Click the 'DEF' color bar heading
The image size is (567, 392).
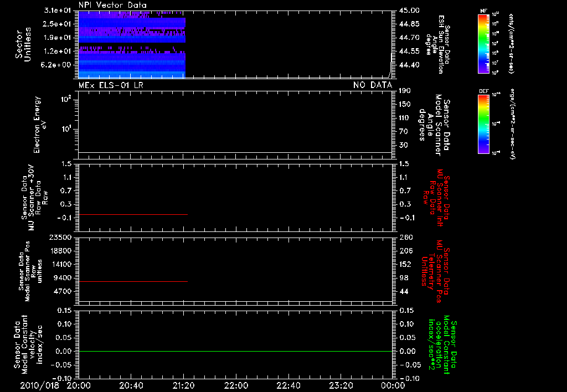click(x=483, y=91)
